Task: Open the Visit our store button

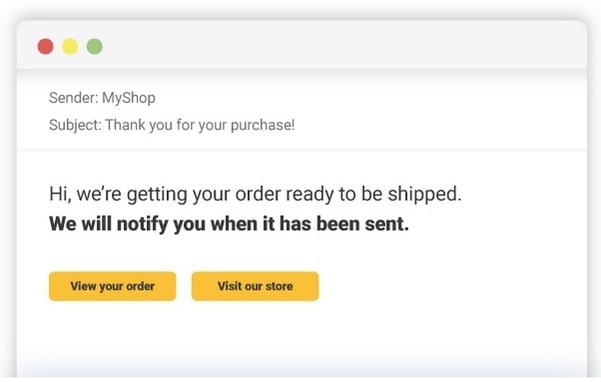Action: [x=255, y=286]
